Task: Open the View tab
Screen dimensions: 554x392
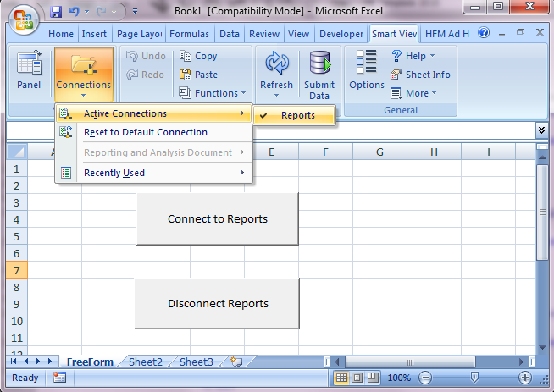Action: pos(298,34)
